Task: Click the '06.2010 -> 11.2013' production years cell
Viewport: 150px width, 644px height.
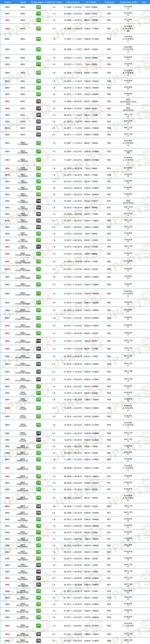Action: [73, 115]
